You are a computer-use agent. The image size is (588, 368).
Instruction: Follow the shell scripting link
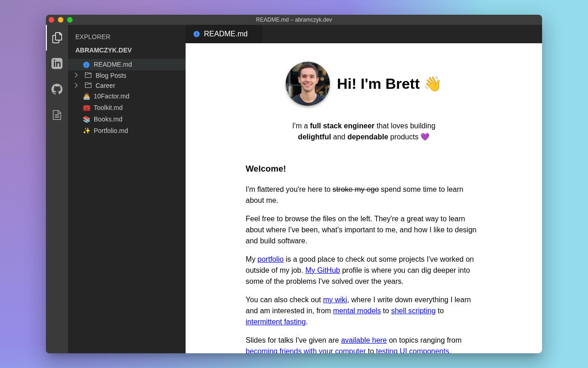coord(413,310)
